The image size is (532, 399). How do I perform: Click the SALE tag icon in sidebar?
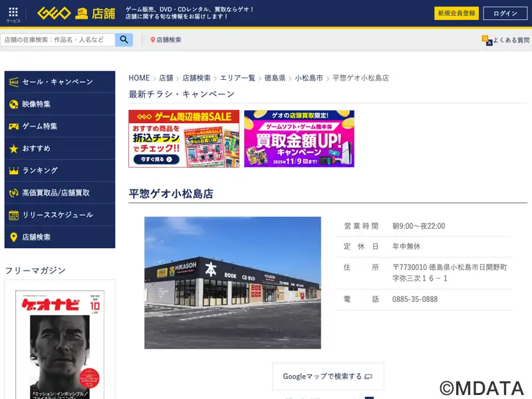pyautogui.click(x=13, y=82)
